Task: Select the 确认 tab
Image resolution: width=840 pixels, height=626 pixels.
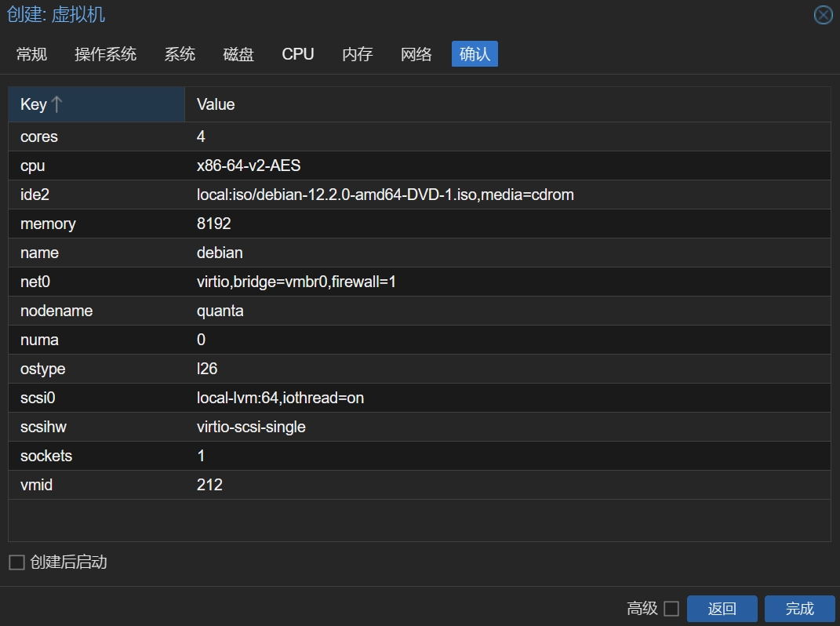Action: pos(475,54)
